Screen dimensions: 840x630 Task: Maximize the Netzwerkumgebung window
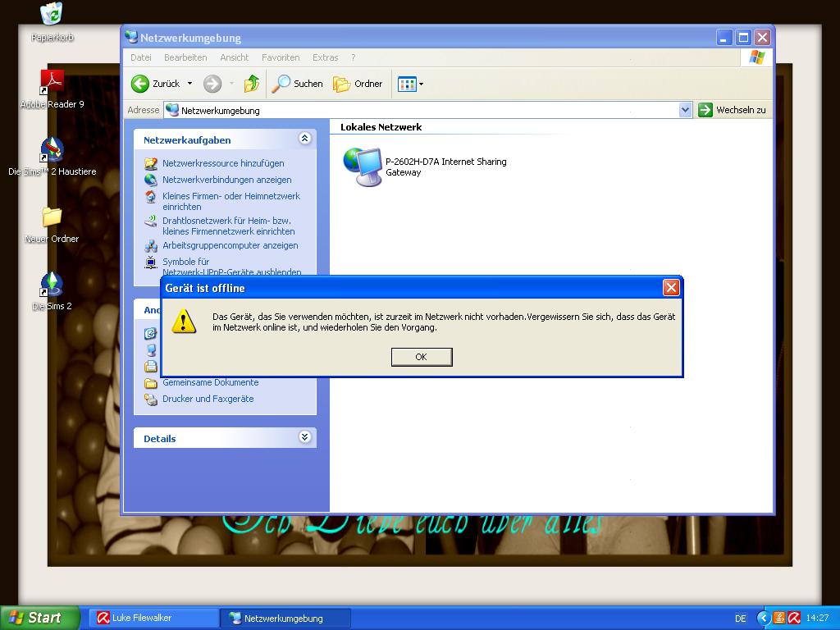[743, 38]
